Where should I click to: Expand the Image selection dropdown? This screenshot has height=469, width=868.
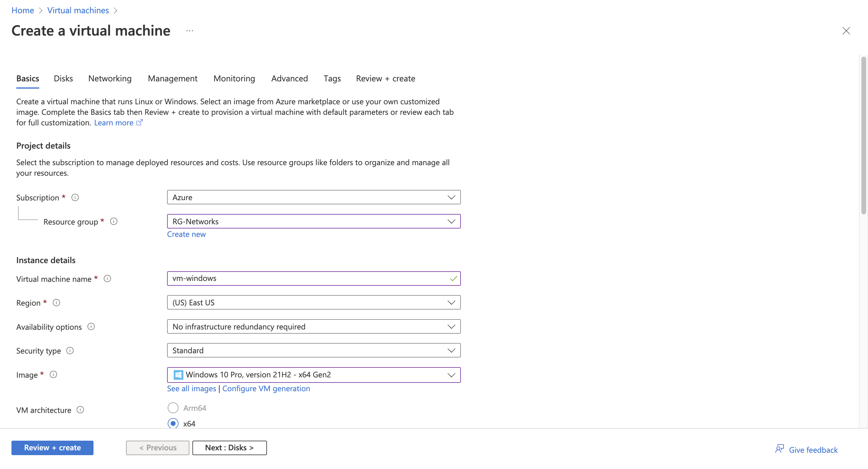tap(313, 375)
